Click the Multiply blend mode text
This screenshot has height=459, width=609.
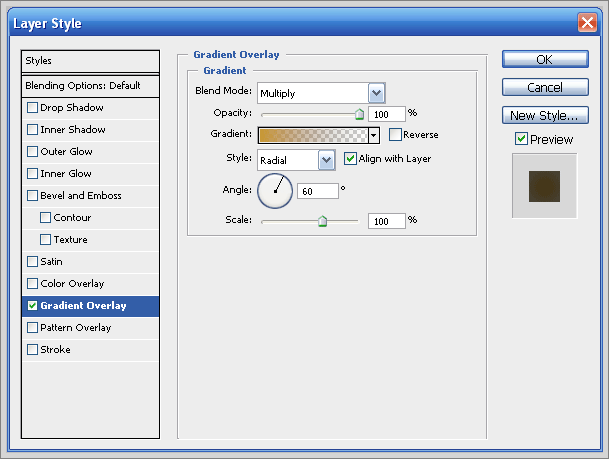tap(278, 94)
